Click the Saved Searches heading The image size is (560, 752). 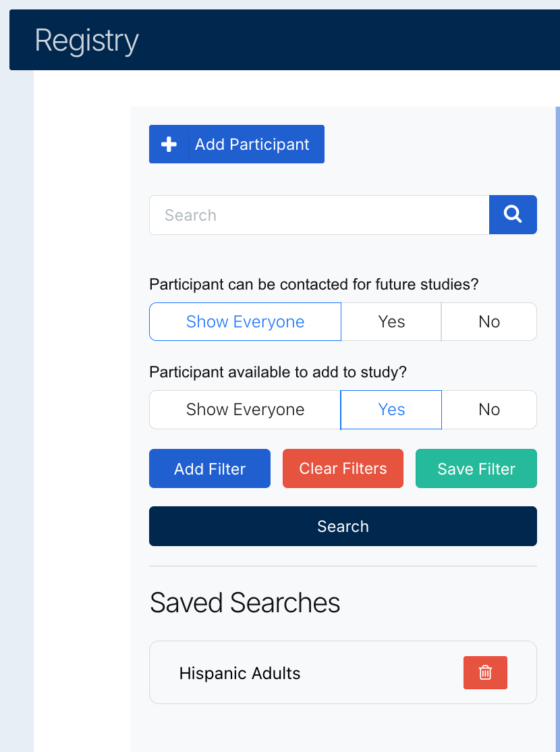click(x=245, y=603)
